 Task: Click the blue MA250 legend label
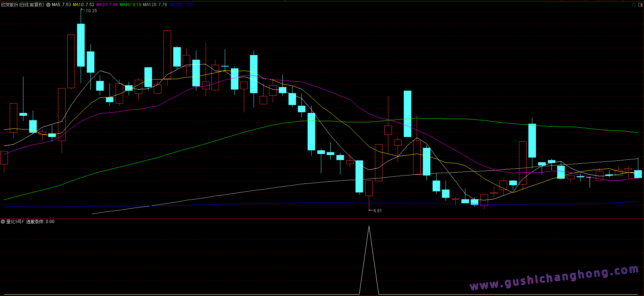(181, 5)
